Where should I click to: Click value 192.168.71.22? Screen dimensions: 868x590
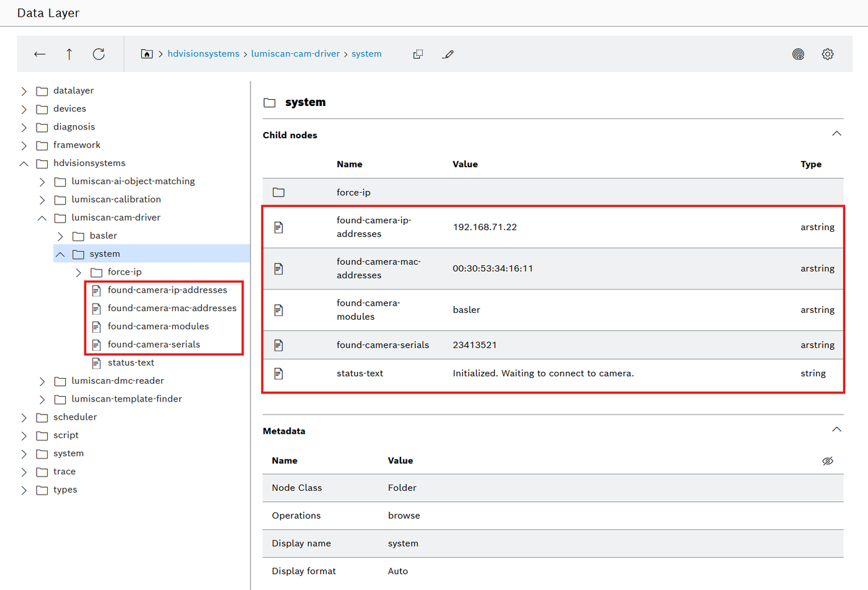point(485,227)
